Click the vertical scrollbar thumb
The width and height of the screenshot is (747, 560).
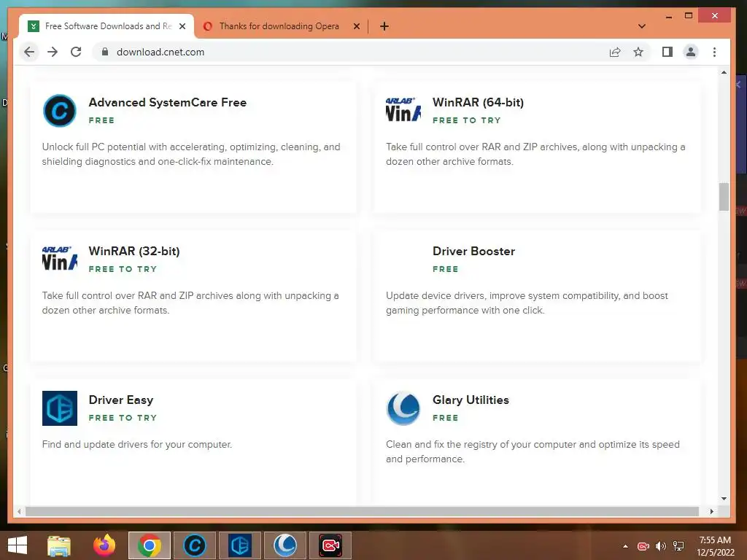[x=724, y=197]
